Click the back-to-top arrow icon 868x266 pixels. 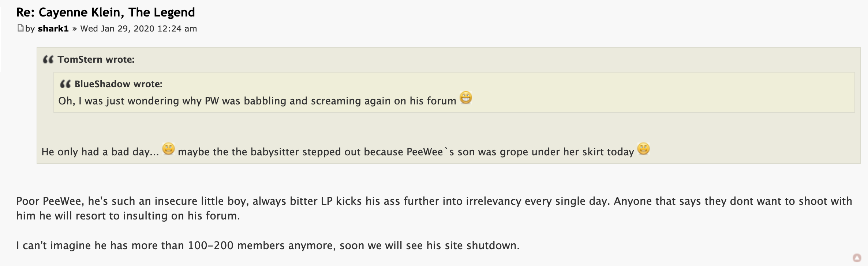pyautogui.click(x=857, y=258)
